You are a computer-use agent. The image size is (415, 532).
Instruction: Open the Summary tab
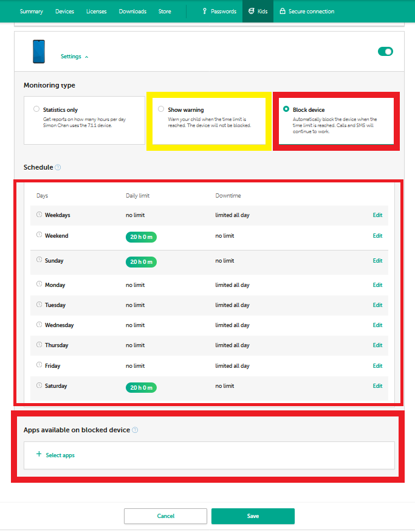31,11
